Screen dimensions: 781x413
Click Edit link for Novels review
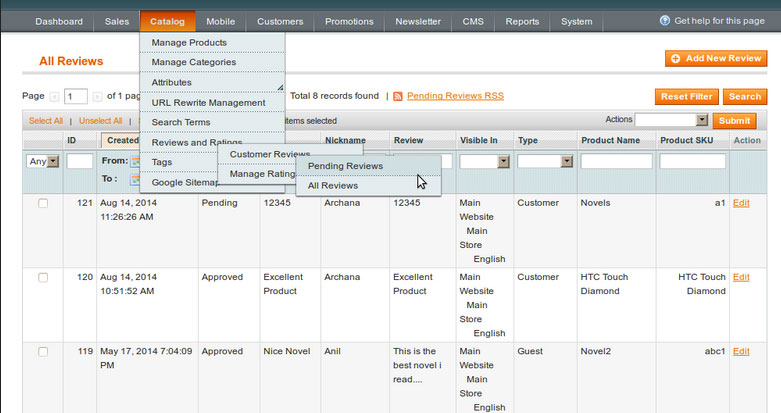741,203
